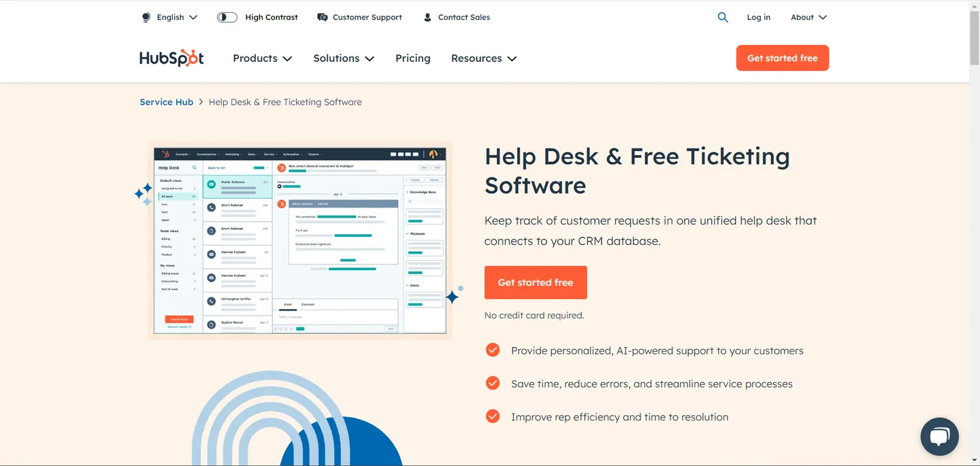Screen dimensions: 980x466
Task: Go to the Pricing page
Action: (x=413, y=59)
